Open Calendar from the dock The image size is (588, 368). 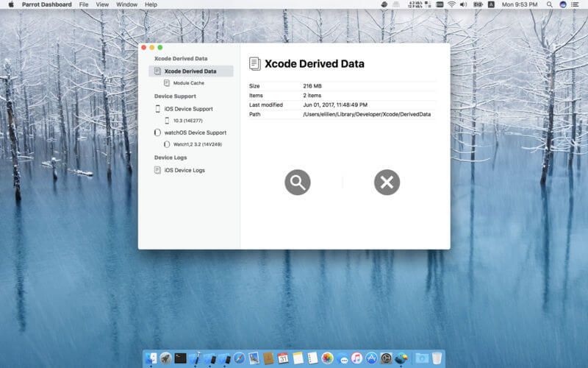click(283, 358)
